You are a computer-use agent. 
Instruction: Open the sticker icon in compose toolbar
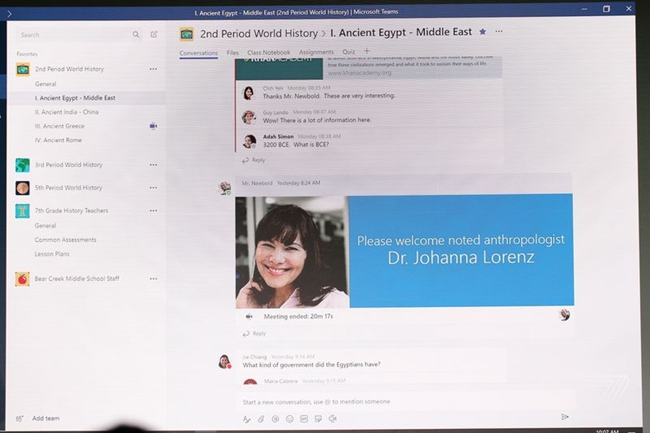(318, 419)
